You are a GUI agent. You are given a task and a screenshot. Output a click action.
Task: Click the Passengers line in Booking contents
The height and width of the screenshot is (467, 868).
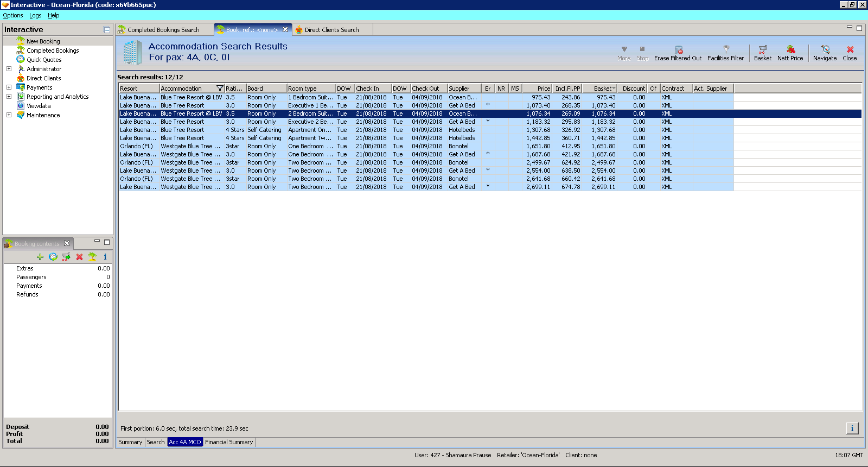[58, 277]
